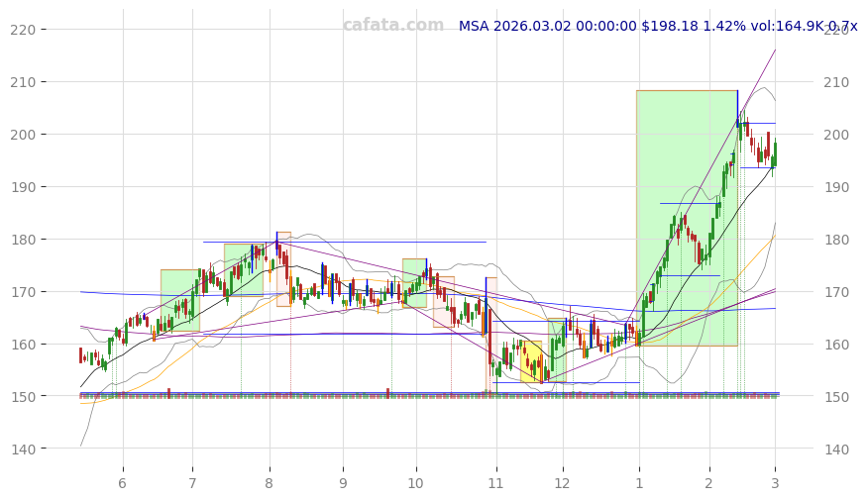Click the month 1 x-axis label

click(639, 482)
